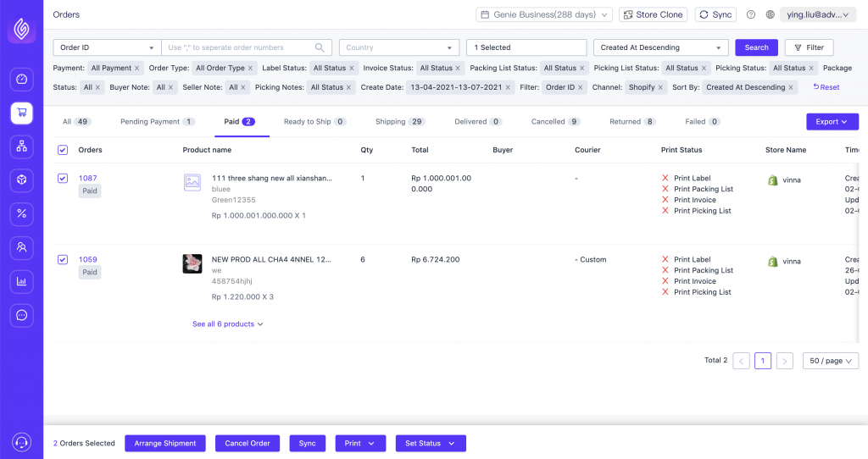Click Arrange Shipment button
Screen dimensions: 868x459
[165, 444]
